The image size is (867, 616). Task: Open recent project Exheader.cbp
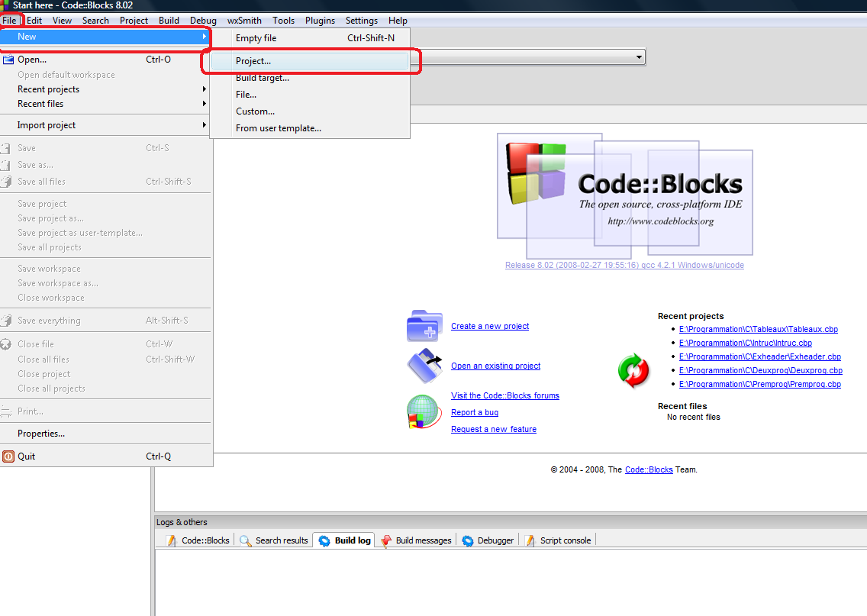(x=759, y=356)
